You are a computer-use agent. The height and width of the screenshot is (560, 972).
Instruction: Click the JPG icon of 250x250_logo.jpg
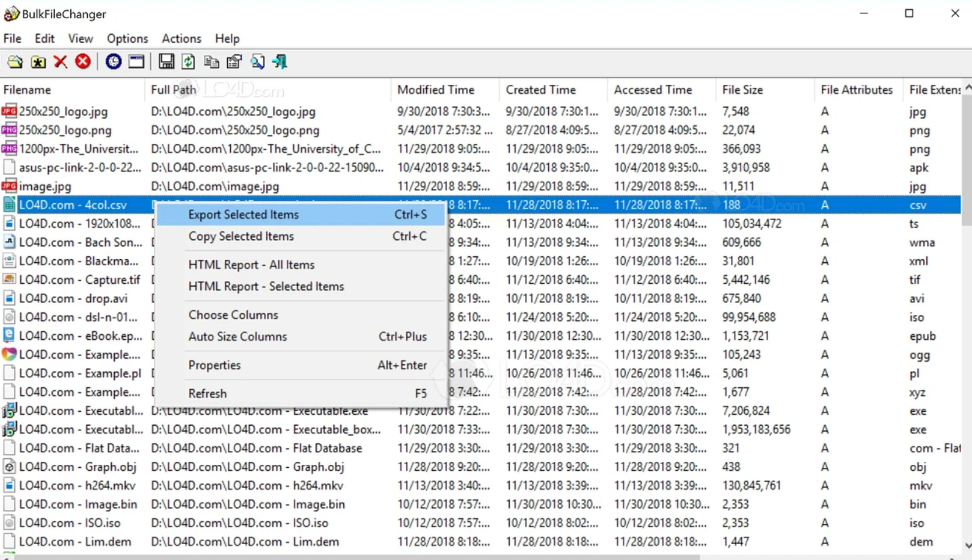pyautogui.click(x=9, y=111)
